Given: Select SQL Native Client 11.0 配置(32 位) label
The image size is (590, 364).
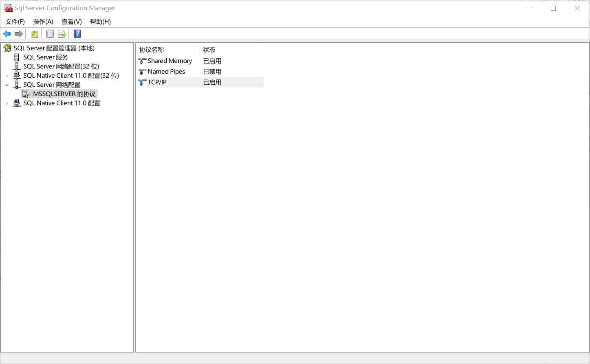Looking at the screenshot, I should 71,76.
